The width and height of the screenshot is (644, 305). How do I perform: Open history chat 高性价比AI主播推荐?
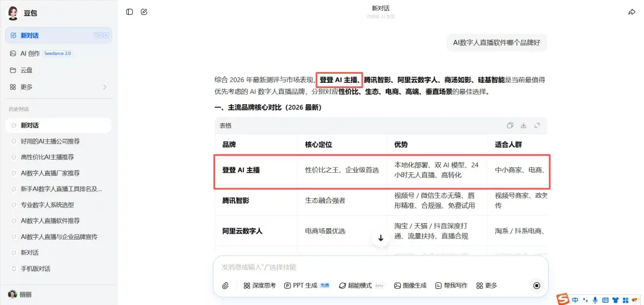click(x=58, y=157)
